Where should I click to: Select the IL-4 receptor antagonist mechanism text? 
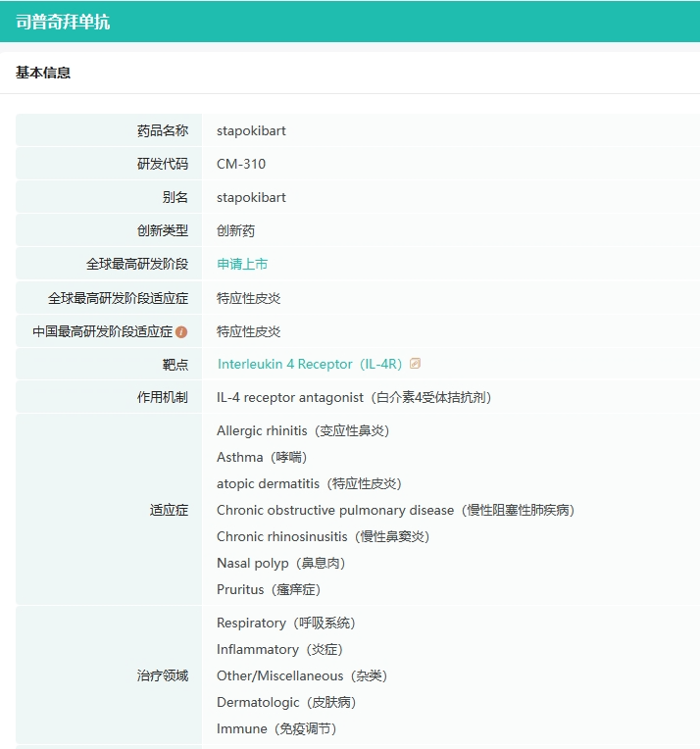click(x=354, y=397)
